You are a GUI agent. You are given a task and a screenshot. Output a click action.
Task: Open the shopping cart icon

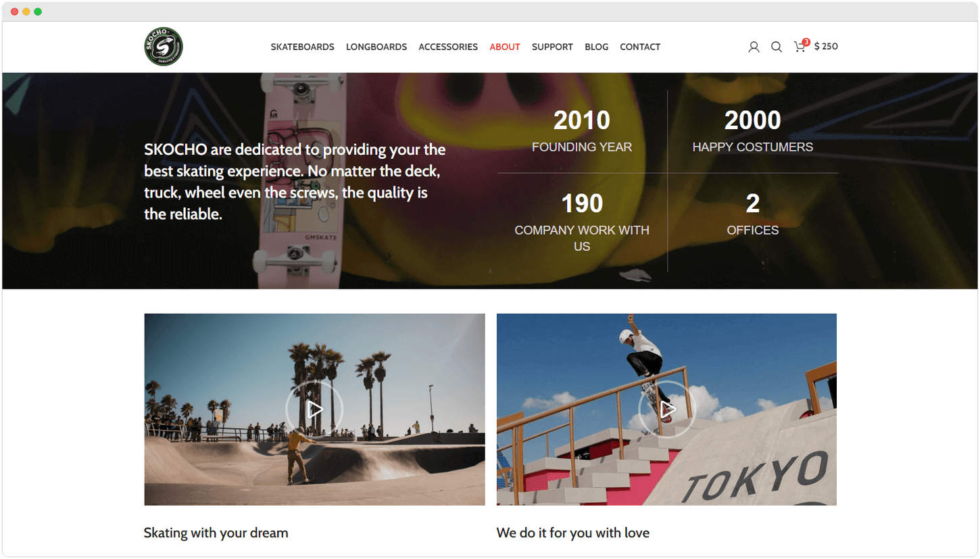coord(800,47)
